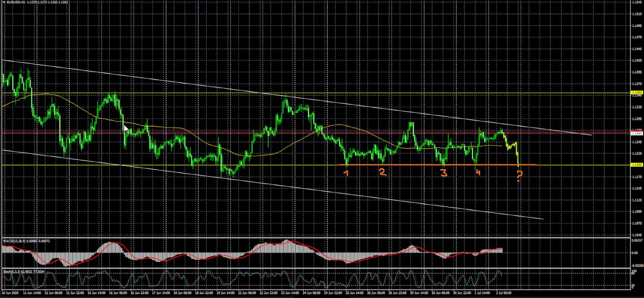This screenshot has width=644, height=298.
Task: Click the triangle beside the EURUSD,H1 title
Action: [x=4, y=2]
